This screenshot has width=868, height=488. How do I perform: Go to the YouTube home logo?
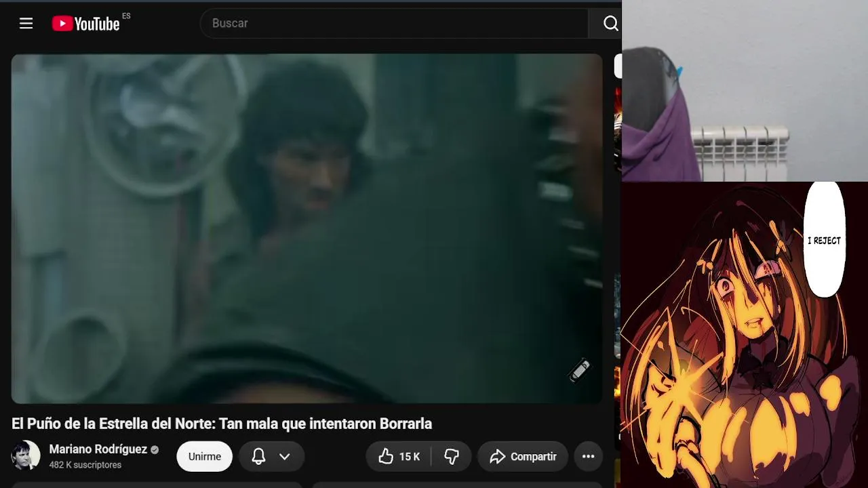tap(86, 24)
